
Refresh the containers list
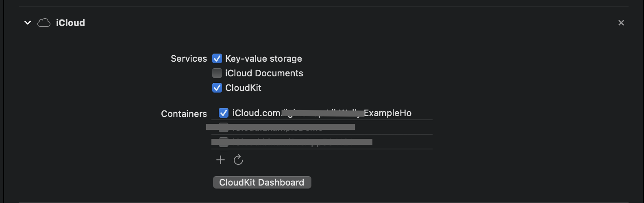tap(238, 160)
